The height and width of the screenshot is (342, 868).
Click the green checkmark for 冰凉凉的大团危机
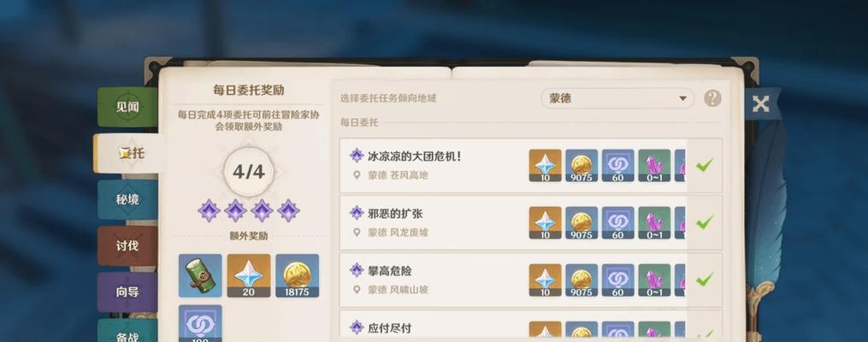point(704,165)
